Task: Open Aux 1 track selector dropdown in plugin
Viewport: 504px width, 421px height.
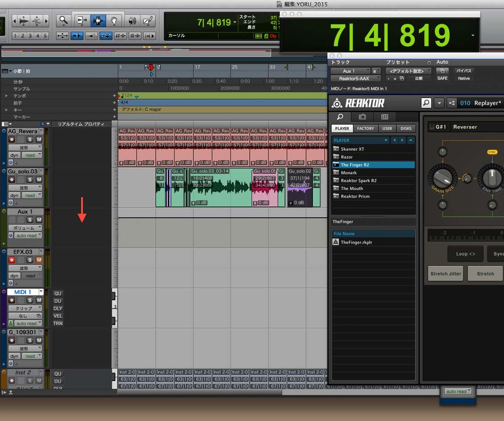Action: (x=351, y=71)
